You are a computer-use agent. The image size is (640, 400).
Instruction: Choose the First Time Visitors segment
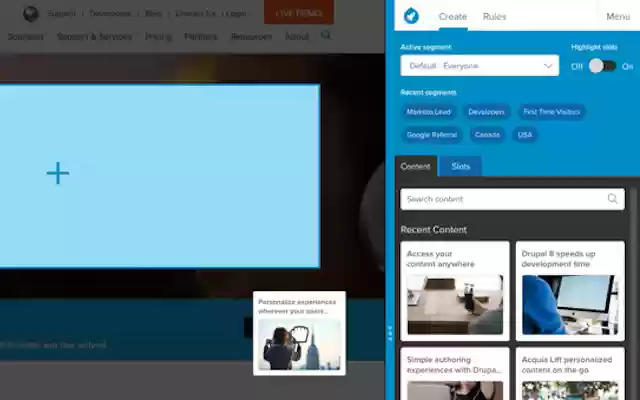point(551,112)
